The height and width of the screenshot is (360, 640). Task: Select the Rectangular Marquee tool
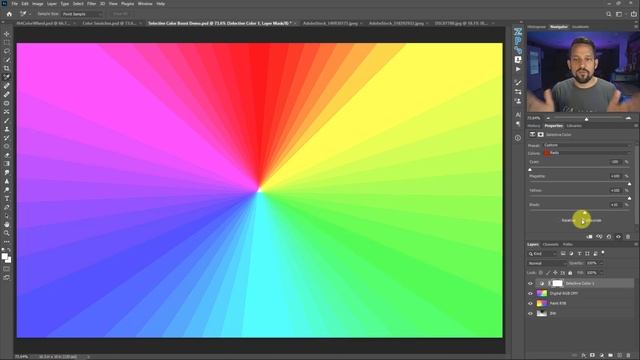click(x=7, y=42)
